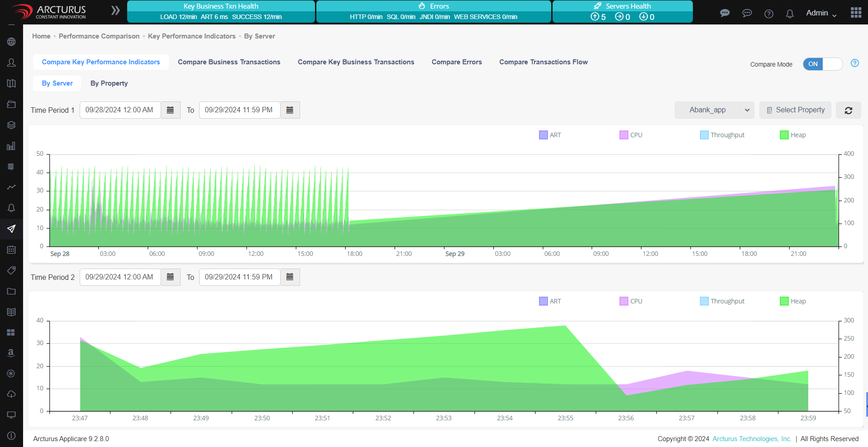
Task: Click the Time Period 1 start date field
Action: [119, 110]
